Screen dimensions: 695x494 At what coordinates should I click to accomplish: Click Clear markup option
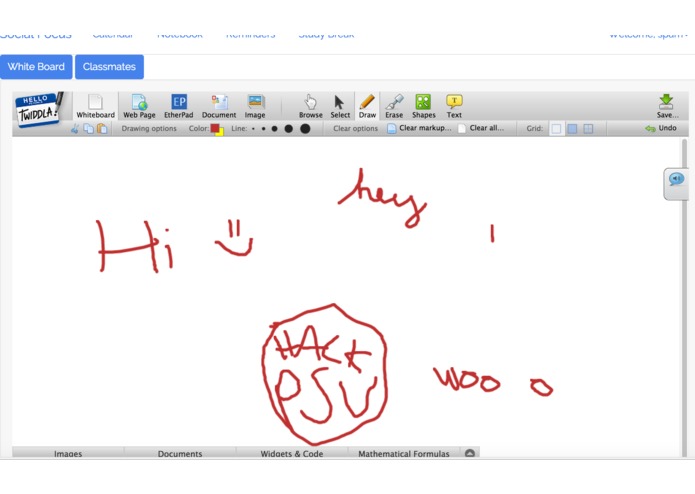click(x=419, y=128)
